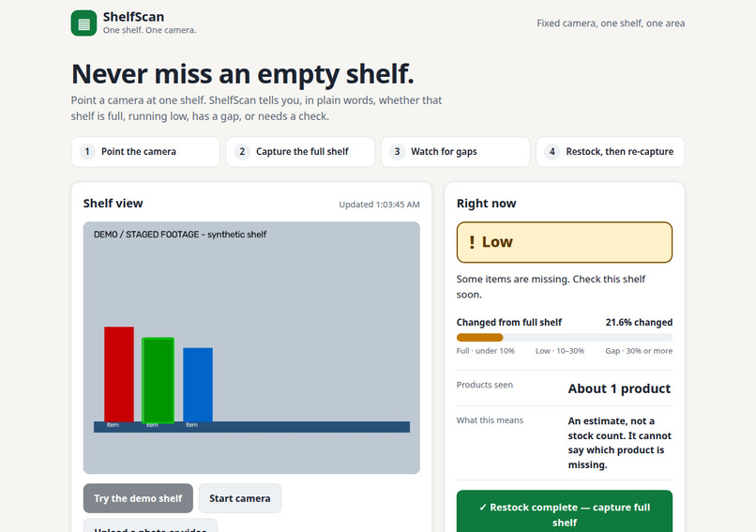
Task: Click the Shelf view heading
Action: [x=113, y=204]
